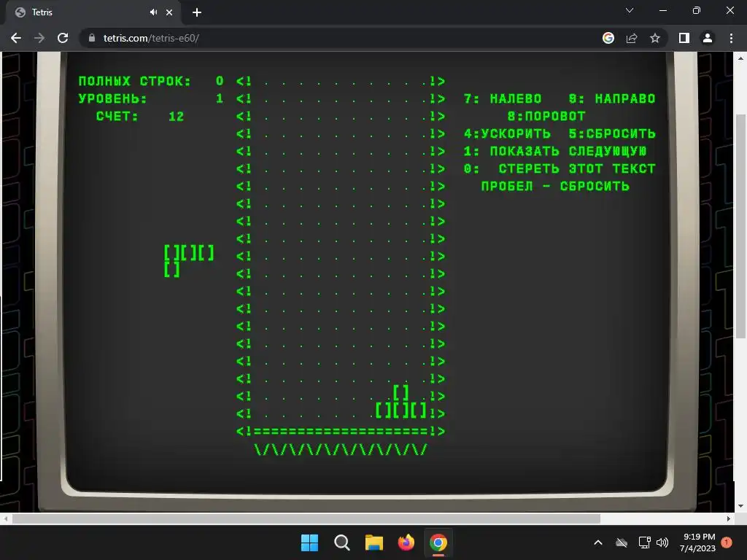The width and height of the screenshot is (747, 560).
Task: Show hidden system tray icons
Action: 598,542
